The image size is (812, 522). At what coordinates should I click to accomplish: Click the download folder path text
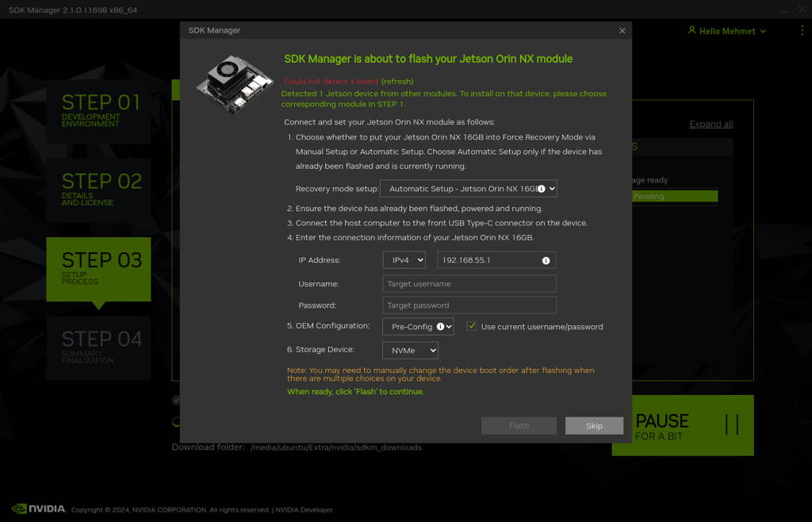(x=336, y=447)
